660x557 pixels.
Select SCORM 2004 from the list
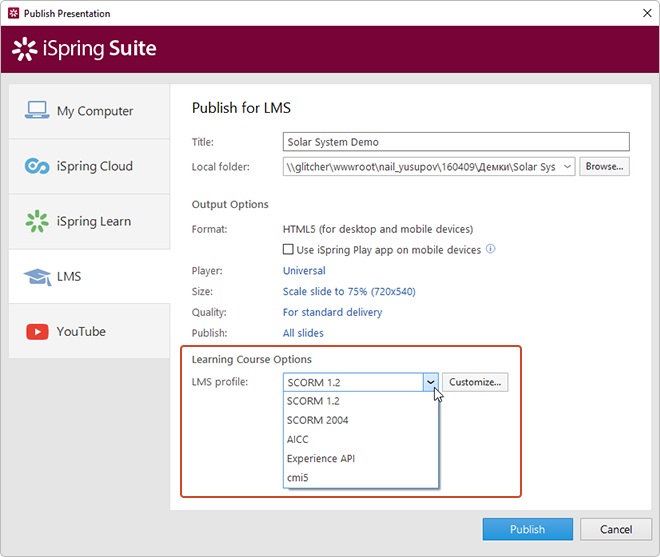point(361,420)
